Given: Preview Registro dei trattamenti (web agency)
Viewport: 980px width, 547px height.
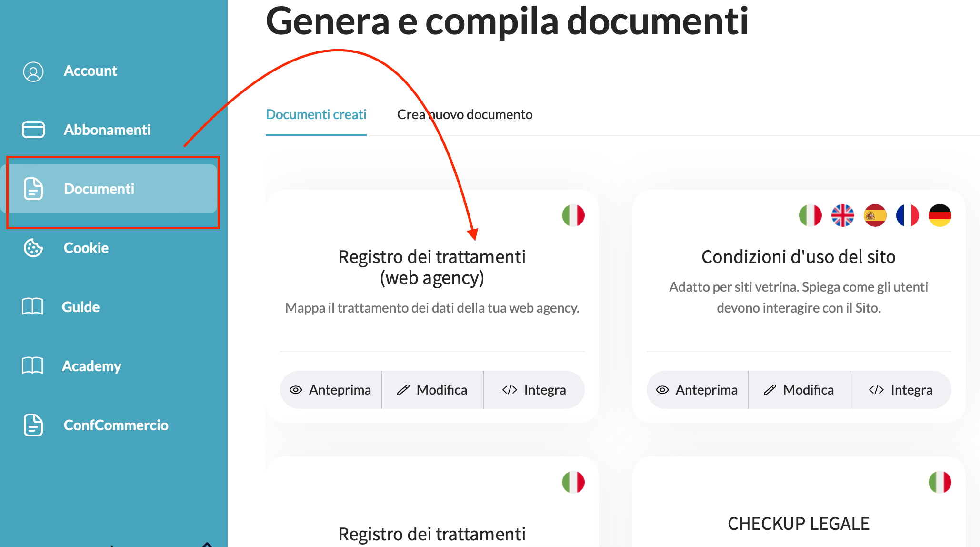Looking at the screenshot, I should pos(331,390).
